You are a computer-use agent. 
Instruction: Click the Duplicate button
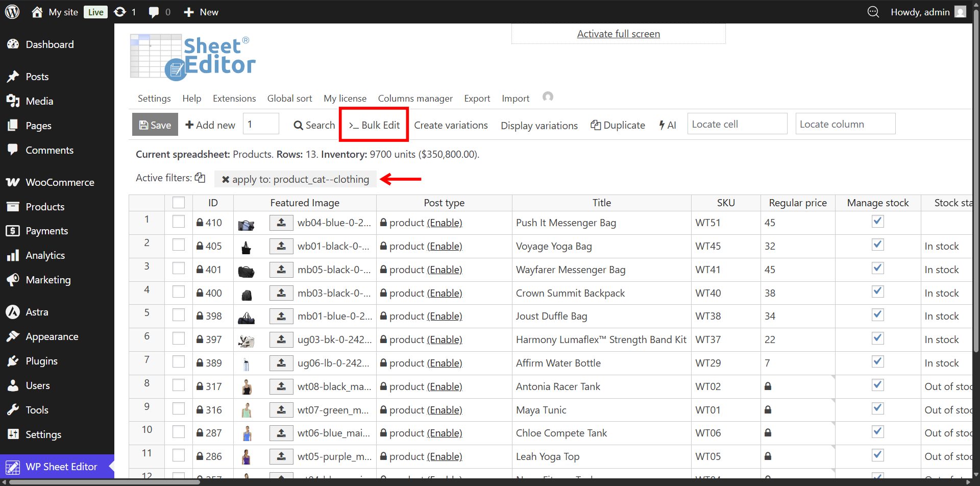click(x=618, y=125)
